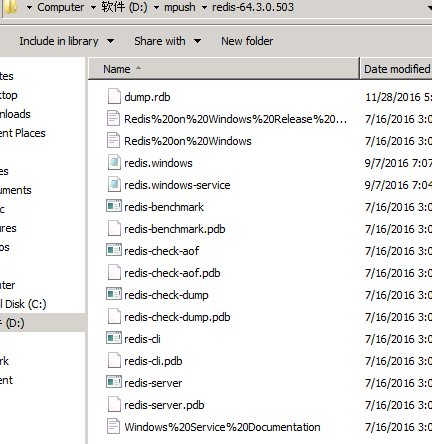Image resolution: width=432 pixels, height=444 pixels.
Task: Click New folder in the toolbar
Action: [x=247, y=41]
